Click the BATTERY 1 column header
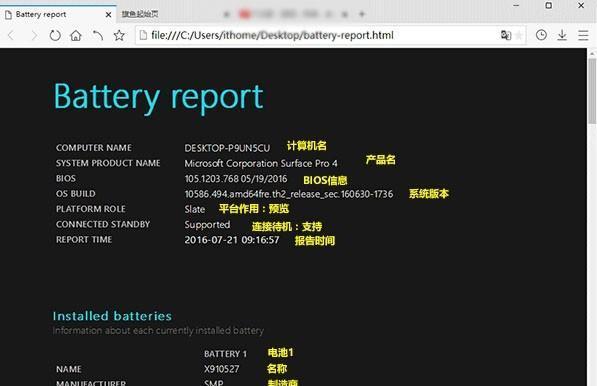 click(225, 354)
